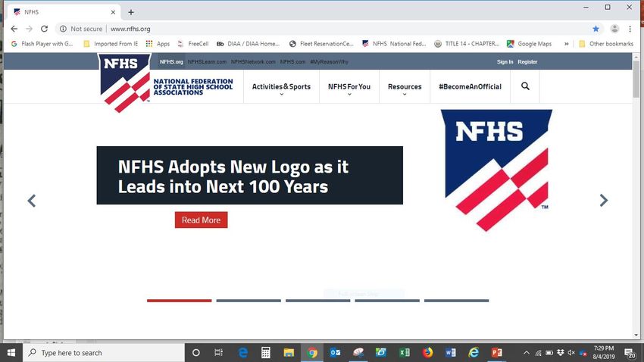Open Cortana circle on the taskbar
Viewport: 644px width, 362px height.
[x=196, y=353]
